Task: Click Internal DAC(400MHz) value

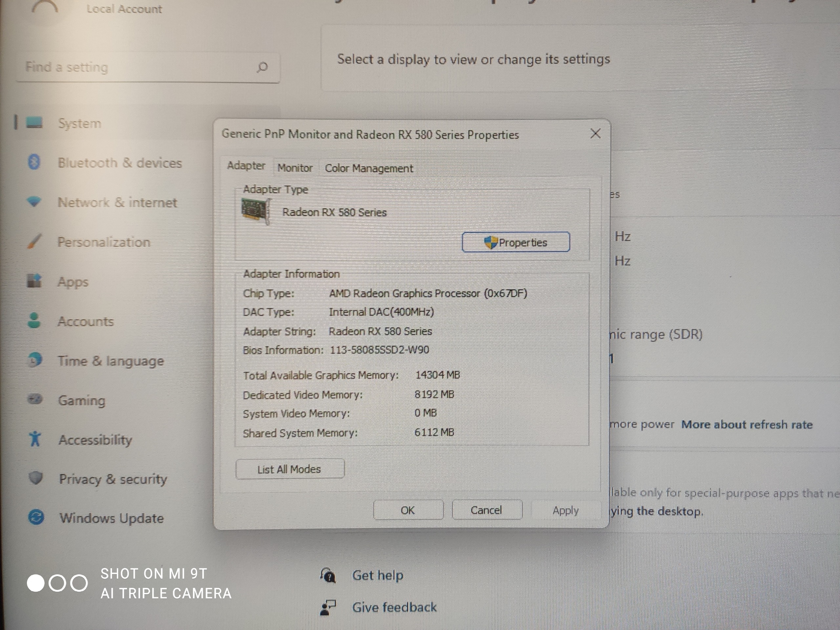Action: tap(381, 312)
